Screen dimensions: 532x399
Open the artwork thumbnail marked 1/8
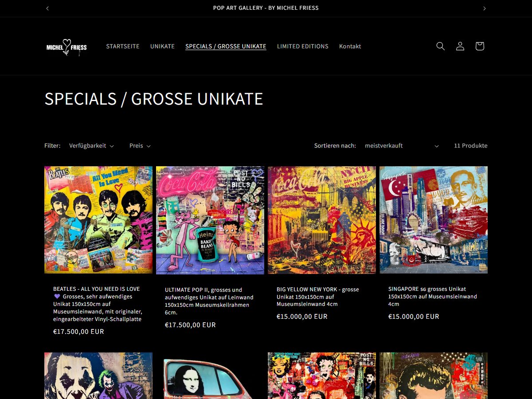(434, 376)
